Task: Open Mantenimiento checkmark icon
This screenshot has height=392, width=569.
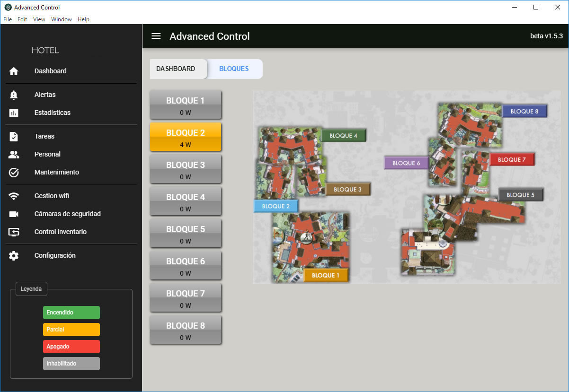Action: tap(14, 173)
